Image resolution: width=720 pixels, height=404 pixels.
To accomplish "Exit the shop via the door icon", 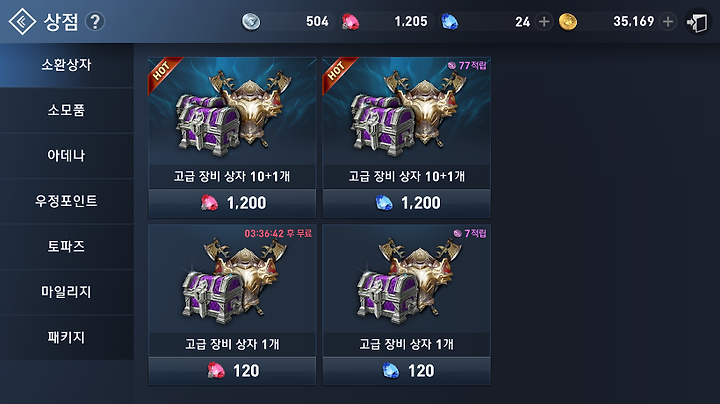I will tap(697, 22).
